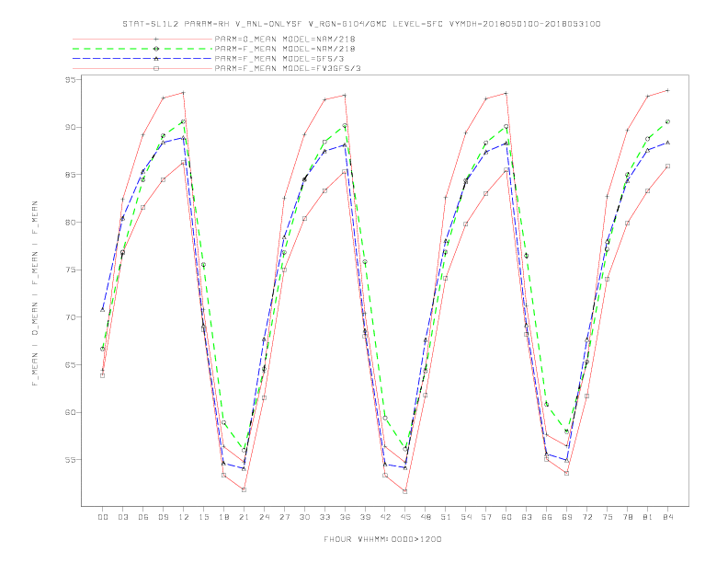This screenshot has width=728, height=563.
Task: Click the blue triangle data point at hour 00
Action: (103, 309)
